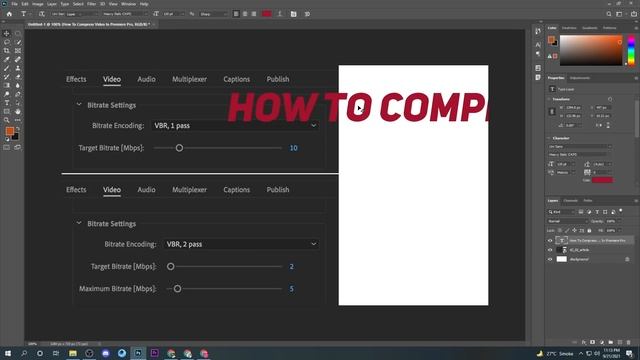Click the Create warped text icon
This screenshot has height=360, width=640.
pos(280,14)
